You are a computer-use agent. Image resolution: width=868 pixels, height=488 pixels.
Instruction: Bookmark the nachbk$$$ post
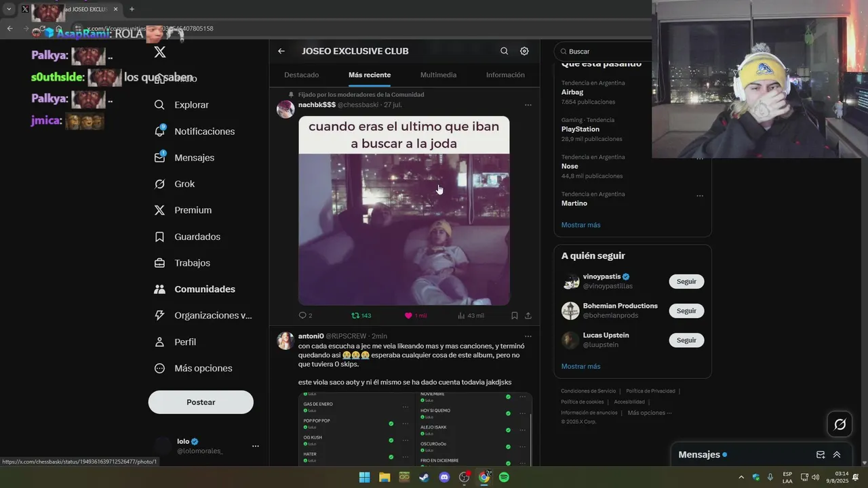(x=515, y=316)
